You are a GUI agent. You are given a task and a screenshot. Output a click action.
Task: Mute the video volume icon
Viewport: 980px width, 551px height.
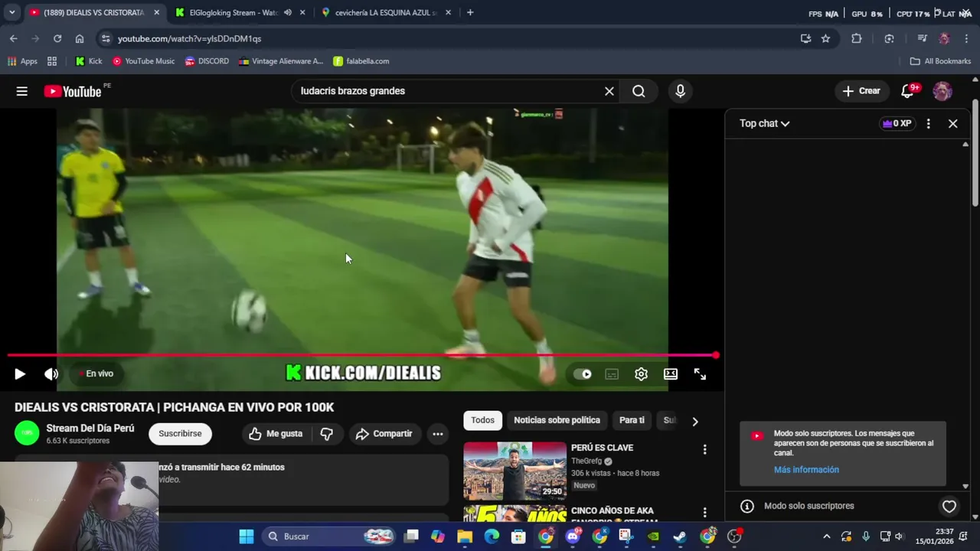[x=51, y=373]
